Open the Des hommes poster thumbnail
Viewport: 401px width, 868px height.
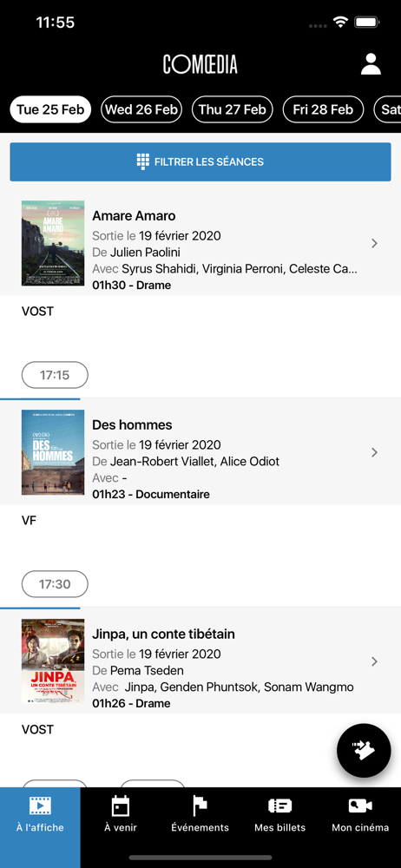(53, 452)
